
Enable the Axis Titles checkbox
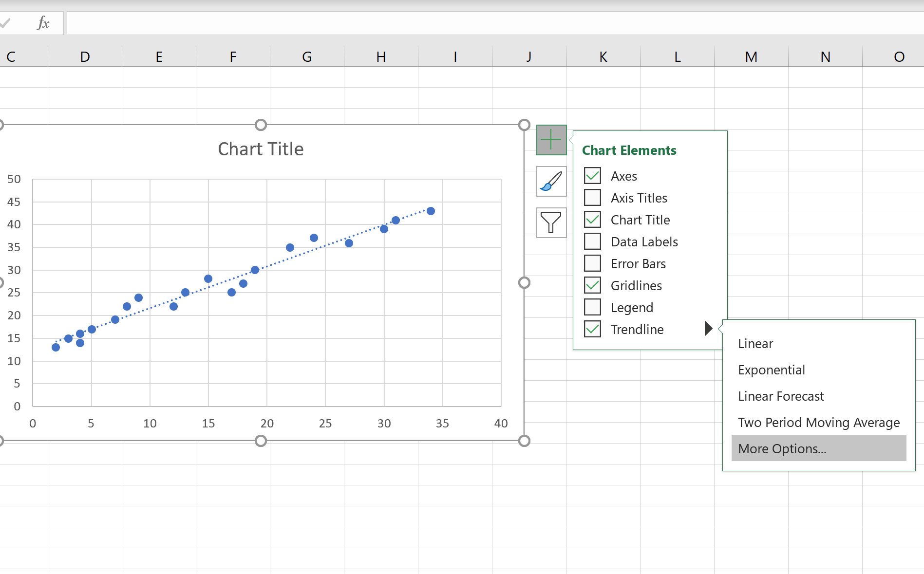592,197
